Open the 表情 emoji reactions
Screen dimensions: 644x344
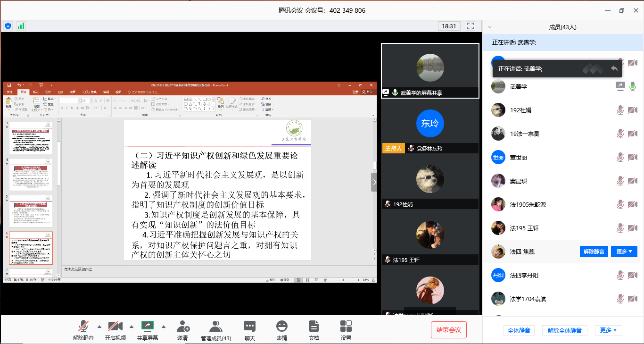click(x=282, y=330)
